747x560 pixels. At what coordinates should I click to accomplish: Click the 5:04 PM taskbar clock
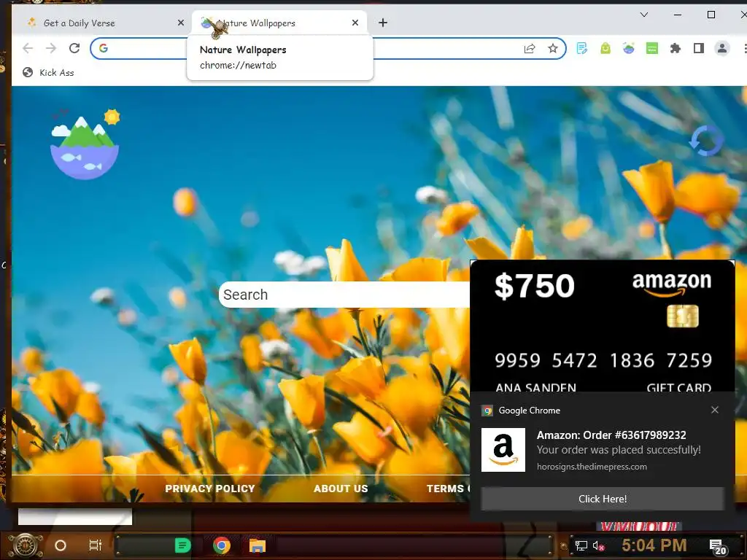click(654, 545)
